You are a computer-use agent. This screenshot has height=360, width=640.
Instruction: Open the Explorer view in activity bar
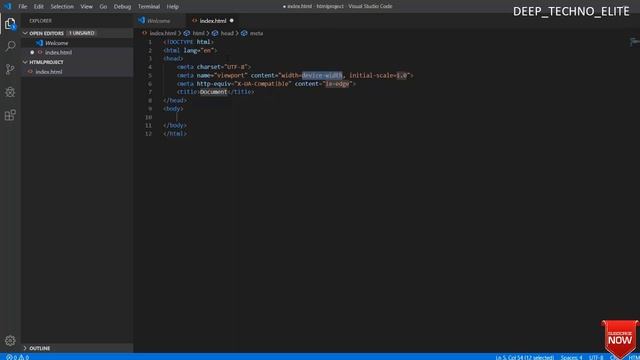pos(10,24)
